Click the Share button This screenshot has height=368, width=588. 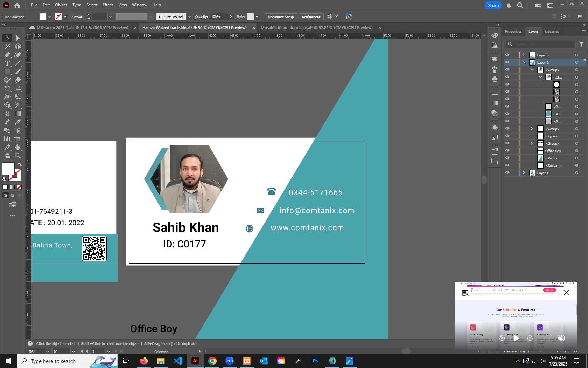493,5
